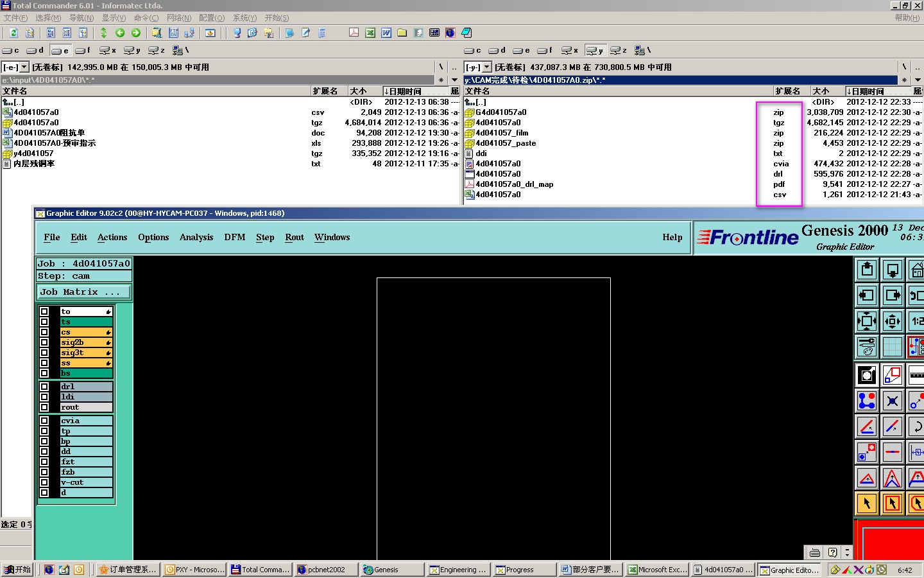The width and height of the screenshot is (924, 578).
Task: Open the DFM menu in Graphic Editor
Action: click(235, 238)
